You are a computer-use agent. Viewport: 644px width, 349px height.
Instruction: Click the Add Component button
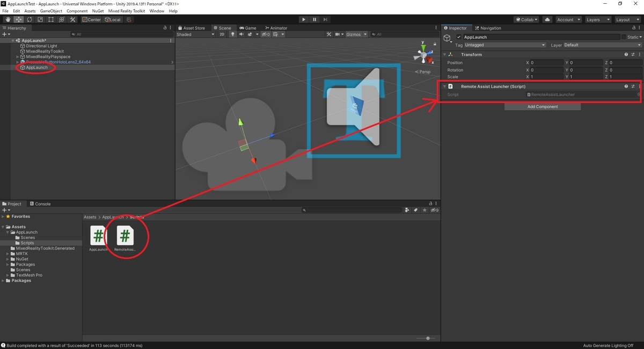point(543,107)
